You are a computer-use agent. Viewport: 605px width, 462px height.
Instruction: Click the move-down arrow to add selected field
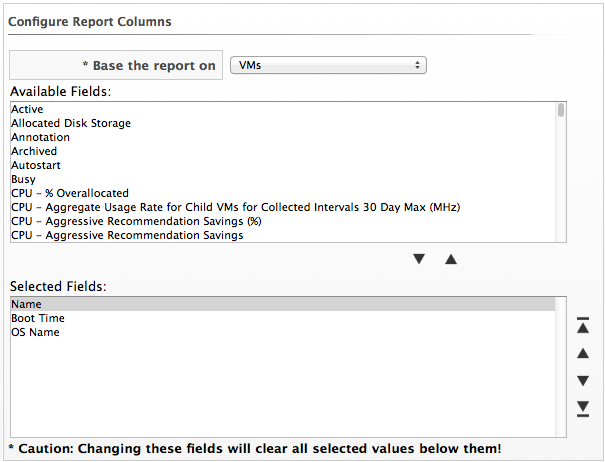[419, 259]
